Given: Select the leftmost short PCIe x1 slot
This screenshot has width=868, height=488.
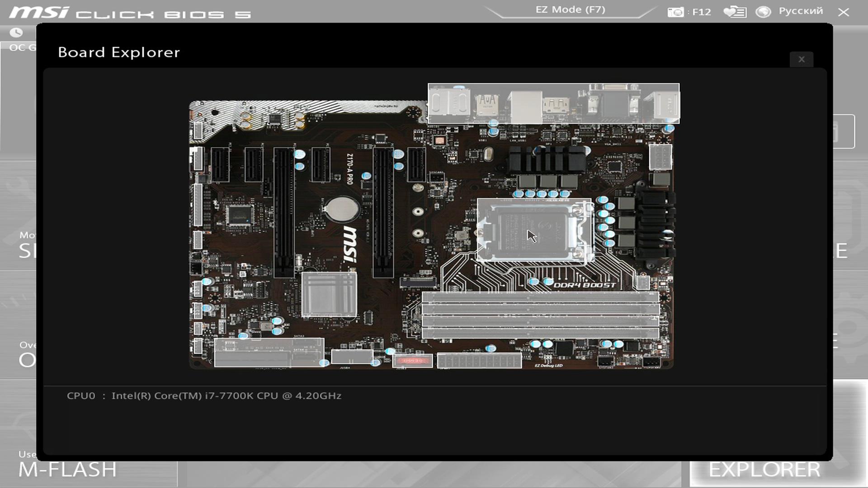Looking at the screenshot, I should (x=220, y=165).
